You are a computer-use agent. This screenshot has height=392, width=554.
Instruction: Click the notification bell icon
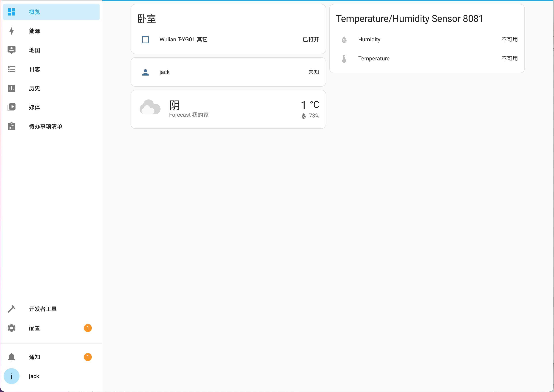point(11,357)
